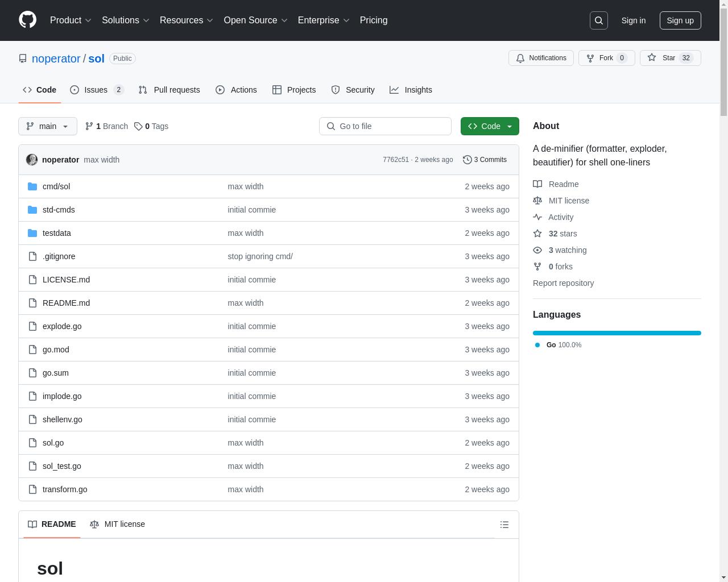Click the fork icon beside 0 forks
728x582 pixels.
[537, 267]
